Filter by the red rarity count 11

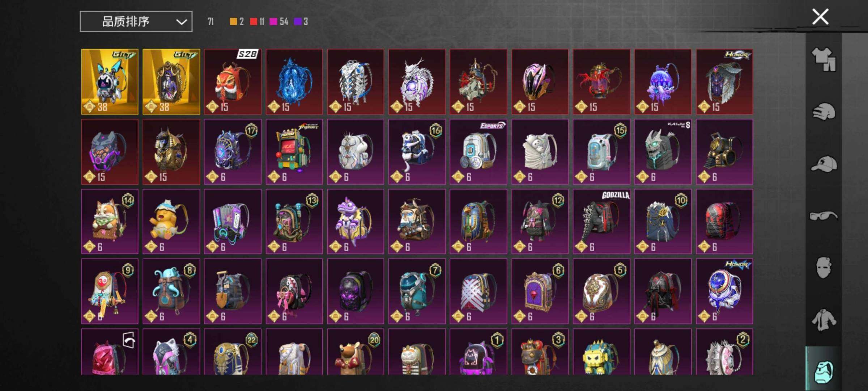click(x=257, y=22)
